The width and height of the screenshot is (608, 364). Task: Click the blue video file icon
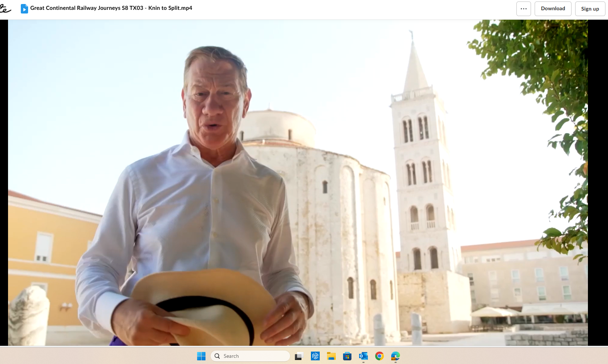coord(24,8)
